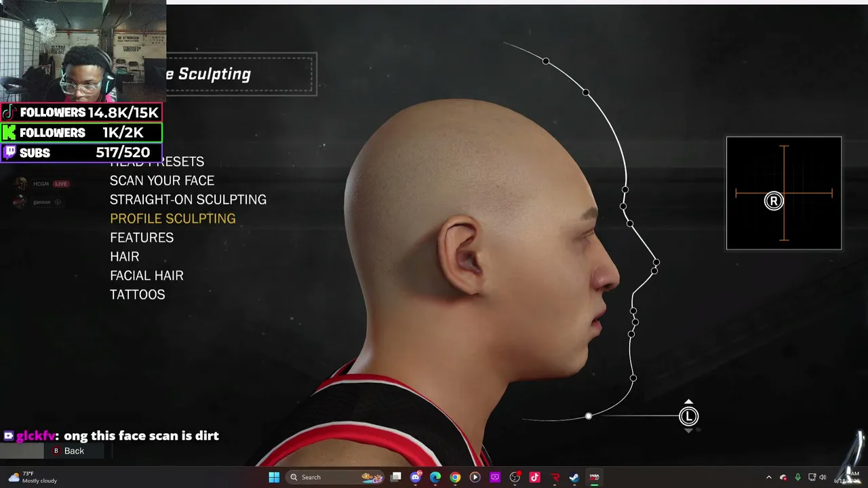Select the L stick handle on the profile curve

coord(688,416)
